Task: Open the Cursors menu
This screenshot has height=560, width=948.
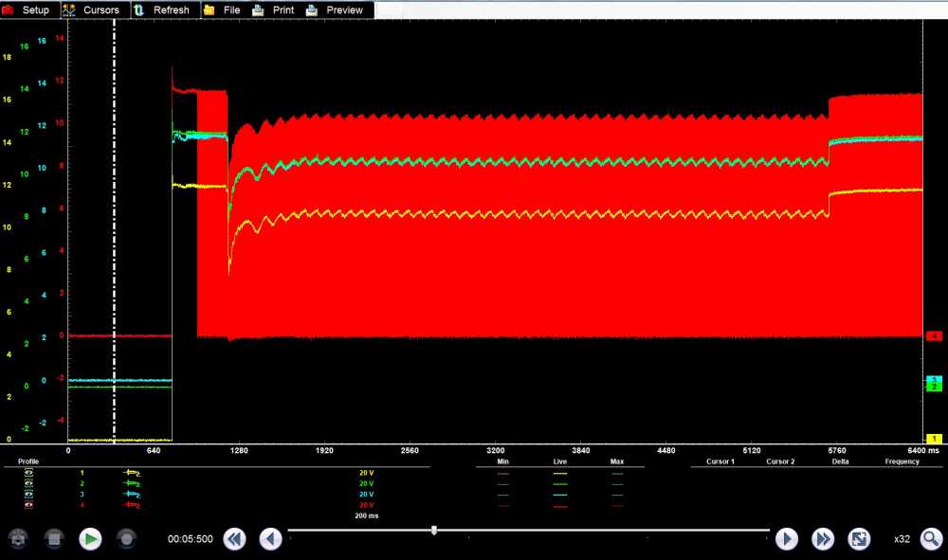Action: pos(92,9)
